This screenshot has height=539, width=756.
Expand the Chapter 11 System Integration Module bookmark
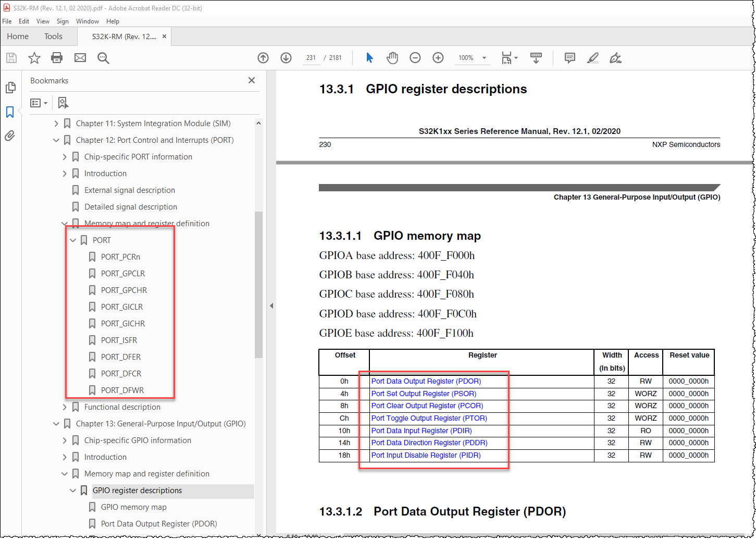[56, 123]
